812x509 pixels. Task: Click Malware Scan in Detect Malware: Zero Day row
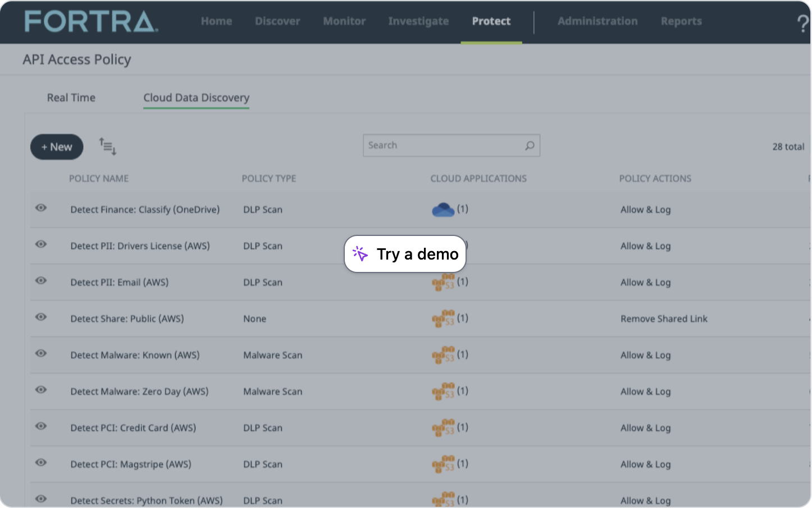click(273, 392)
